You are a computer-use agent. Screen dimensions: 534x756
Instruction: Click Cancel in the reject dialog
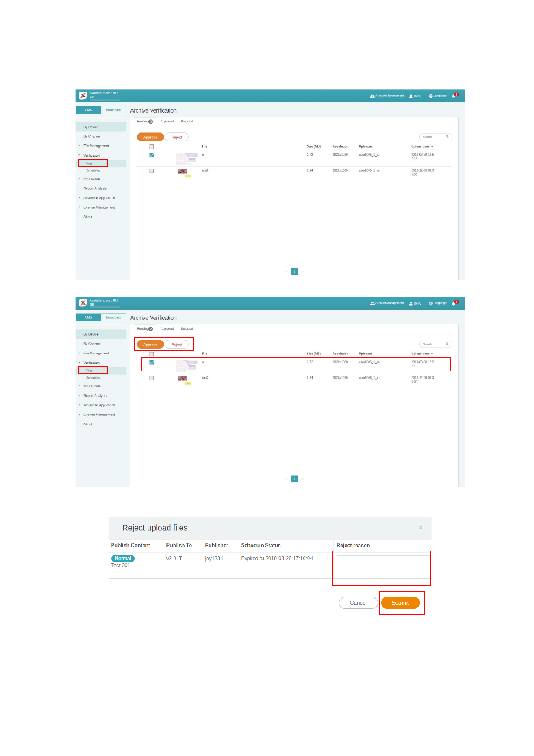[358, 603]
